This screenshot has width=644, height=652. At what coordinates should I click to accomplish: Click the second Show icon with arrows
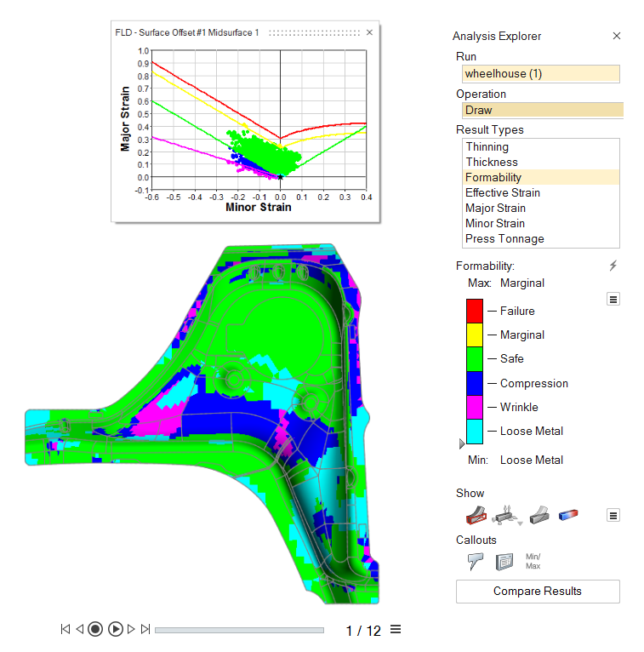click(505, 514)
